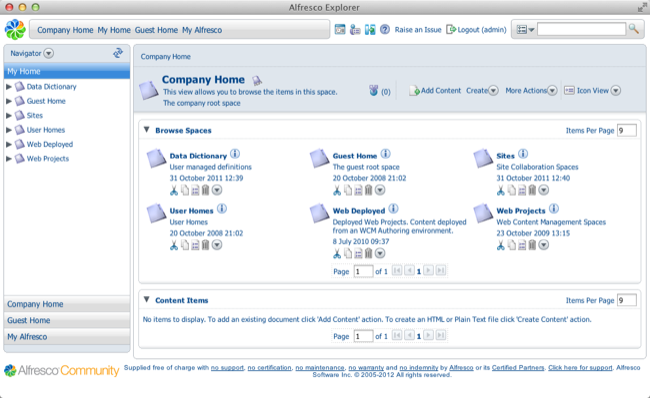Click the help question mark icon in toolbar

pyautogui.click(x=385, y=29)
